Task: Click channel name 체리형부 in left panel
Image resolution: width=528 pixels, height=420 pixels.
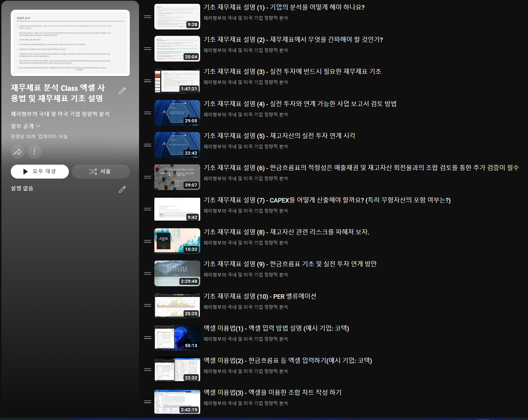Action: click(x=60, y=114)
